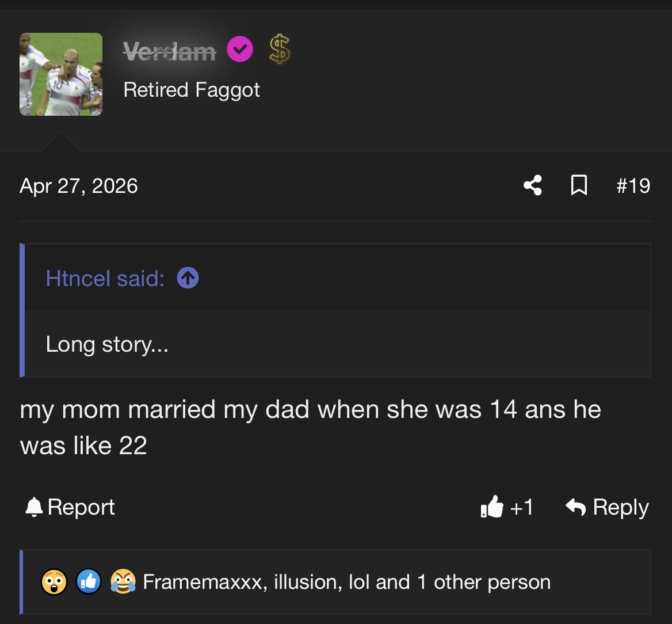The width and height of the screenshot is (672, 624).
Task: Reply to this post
Action: (x=607, y=507)
